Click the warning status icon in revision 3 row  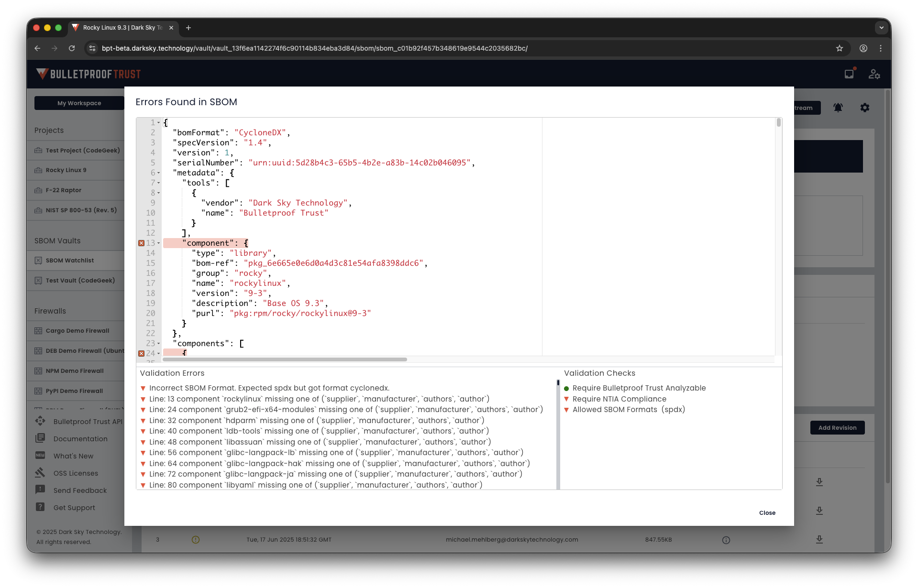(x=196, y=540)
